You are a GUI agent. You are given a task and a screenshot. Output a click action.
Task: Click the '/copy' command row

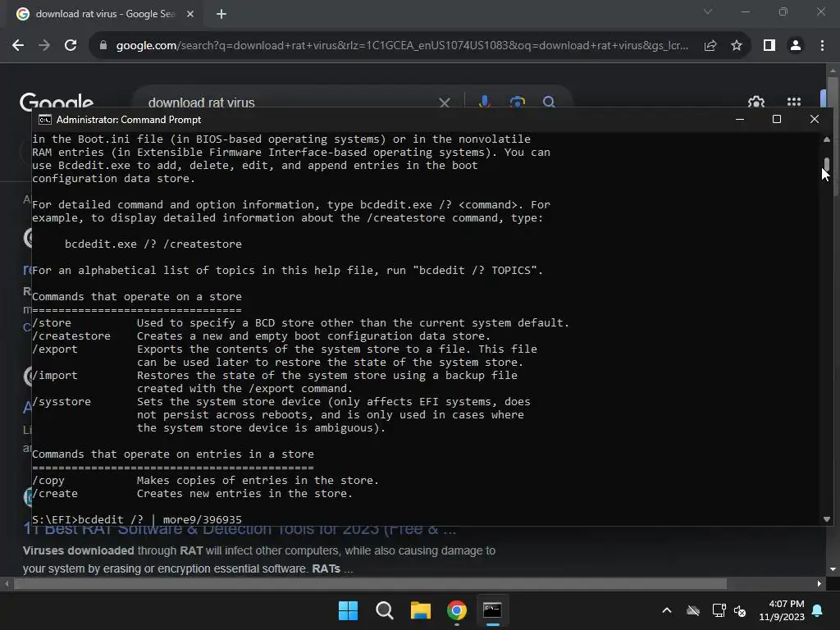[206, 481]
